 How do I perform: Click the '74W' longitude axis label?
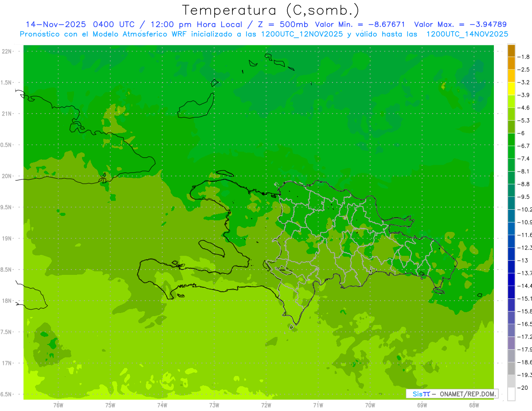[162, 405]
